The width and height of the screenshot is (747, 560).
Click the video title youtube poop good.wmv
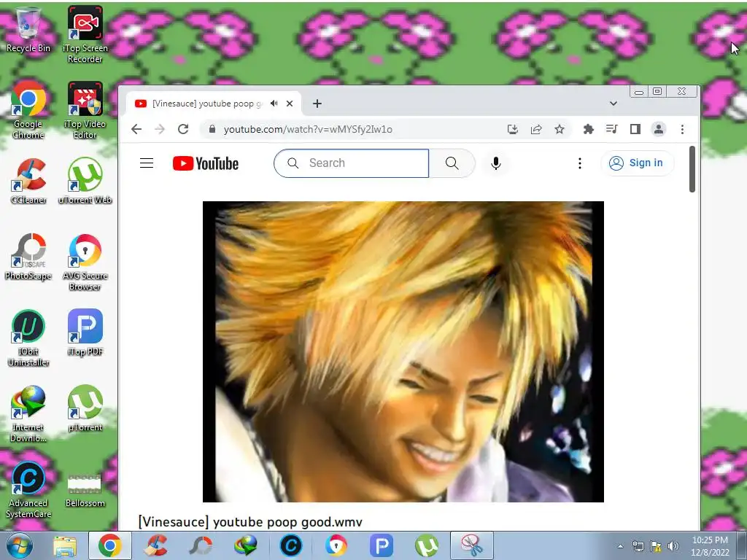click(x=250, y=522)
